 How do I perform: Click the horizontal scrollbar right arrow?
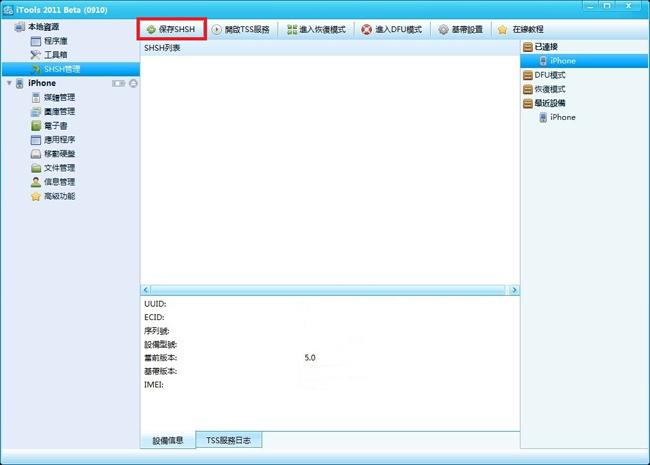tap(514, 289)
